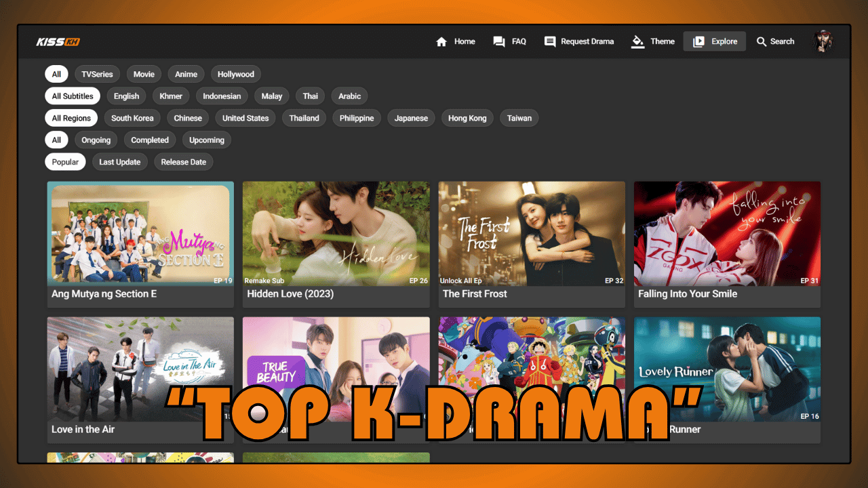Toggle the Ongoing status filter
Image resolution: width=868 pixels, height=488 pixels.
(x=96, y=140)
